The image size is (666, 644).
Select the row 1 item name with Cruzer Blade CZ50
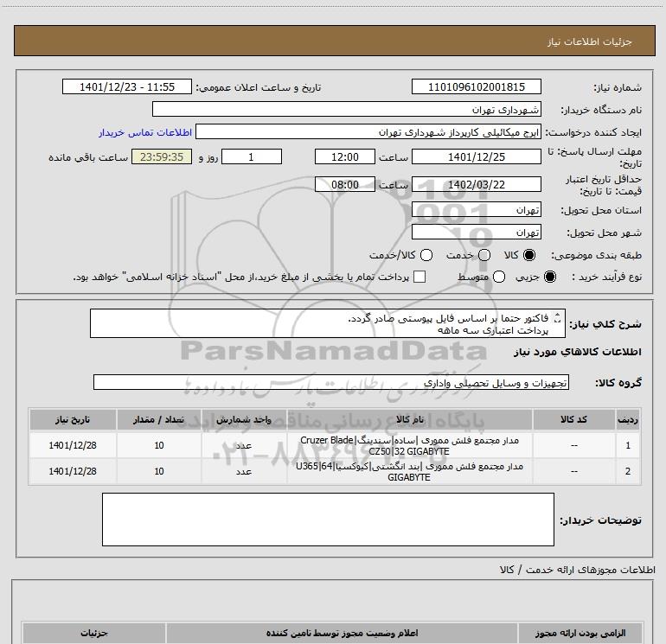(x=409, y=446)
